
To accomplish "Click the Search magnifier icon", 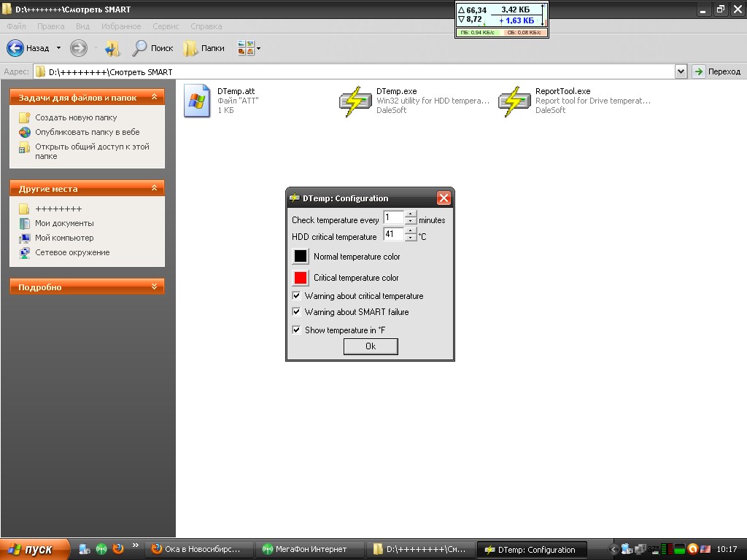I will coord(140,48).
